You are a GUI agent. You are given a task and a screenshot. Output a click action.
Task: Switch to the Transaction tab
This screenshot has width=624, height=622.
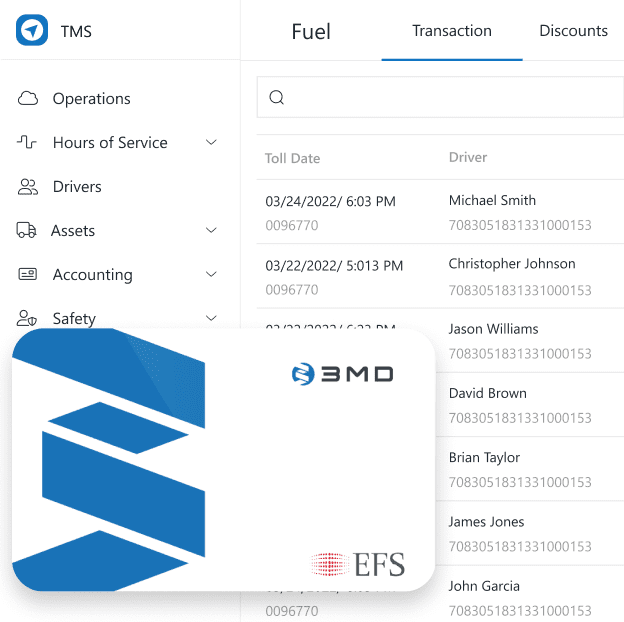click(452, 31)
